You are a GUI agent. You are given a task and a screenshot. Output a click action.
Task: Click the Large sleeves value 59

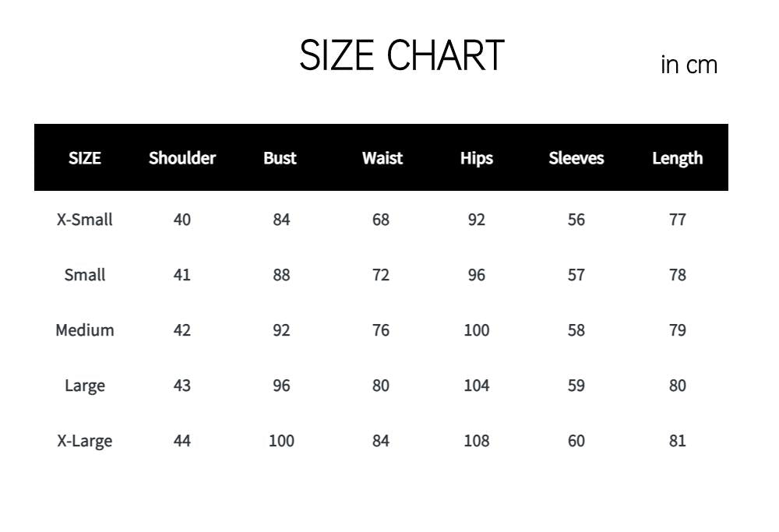pyautogui.click(x=576, y=386)
